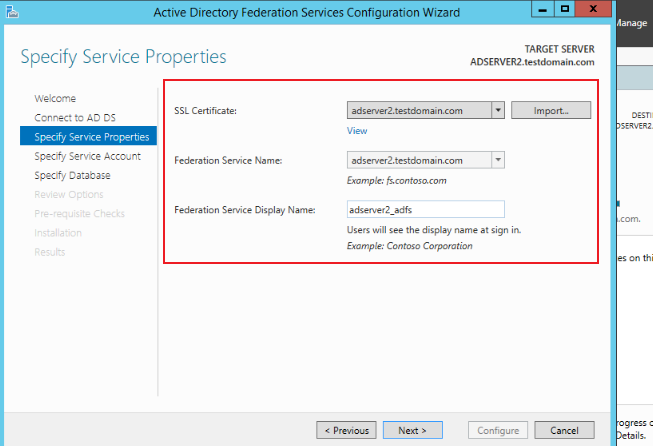Click the < Previous button
653x446 pixels.
click(346, 430)
